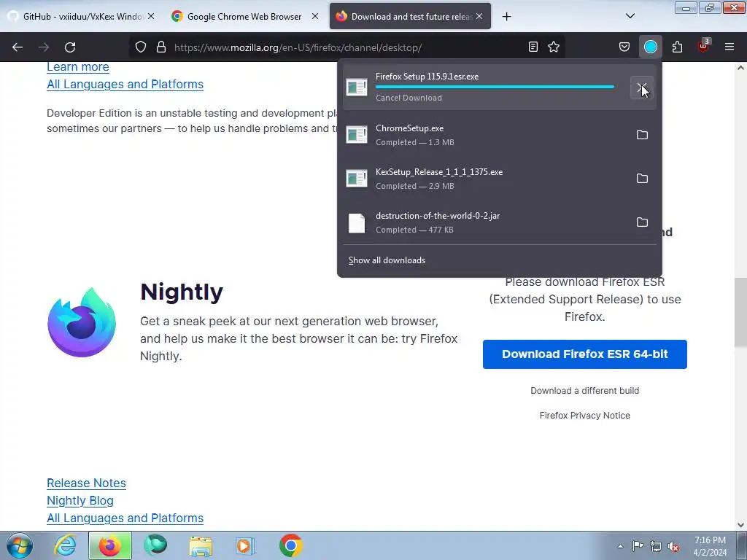
Task: Launch Google Chrome from taskbar
Action: pyautogui.click(x=290, y=545)
